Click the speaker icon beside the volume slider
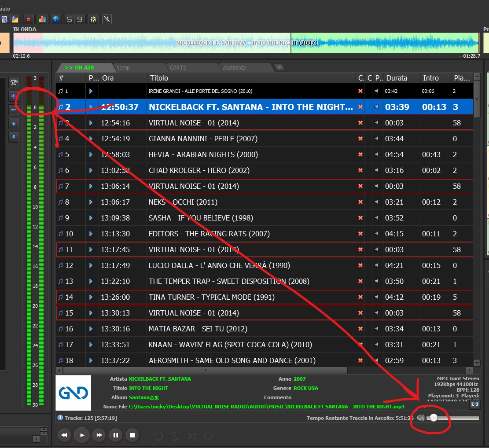The width and height of the screenshot is (489, 448). [421, 418]
